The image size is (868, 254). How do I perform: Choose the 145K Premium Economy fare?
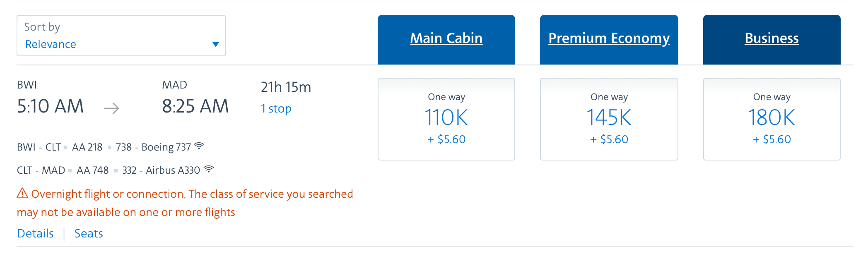609,119
